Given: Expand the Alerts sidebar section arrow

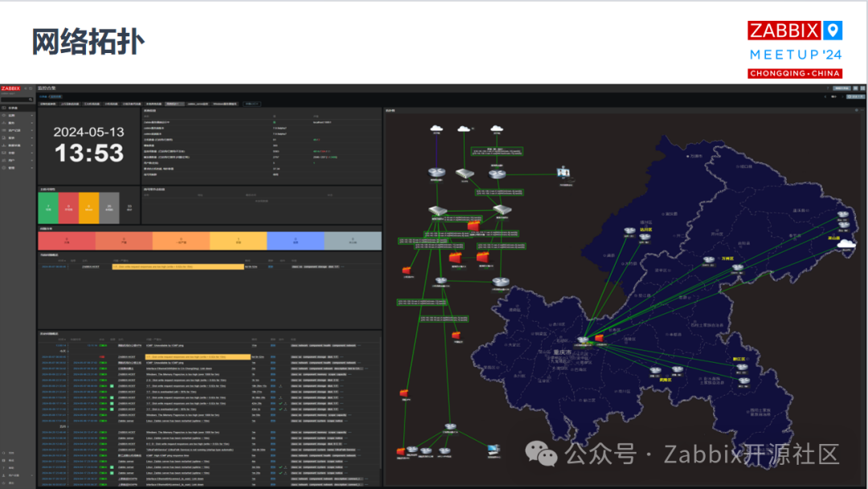Looking at the screenshot, I should click(x=32, y=153).
